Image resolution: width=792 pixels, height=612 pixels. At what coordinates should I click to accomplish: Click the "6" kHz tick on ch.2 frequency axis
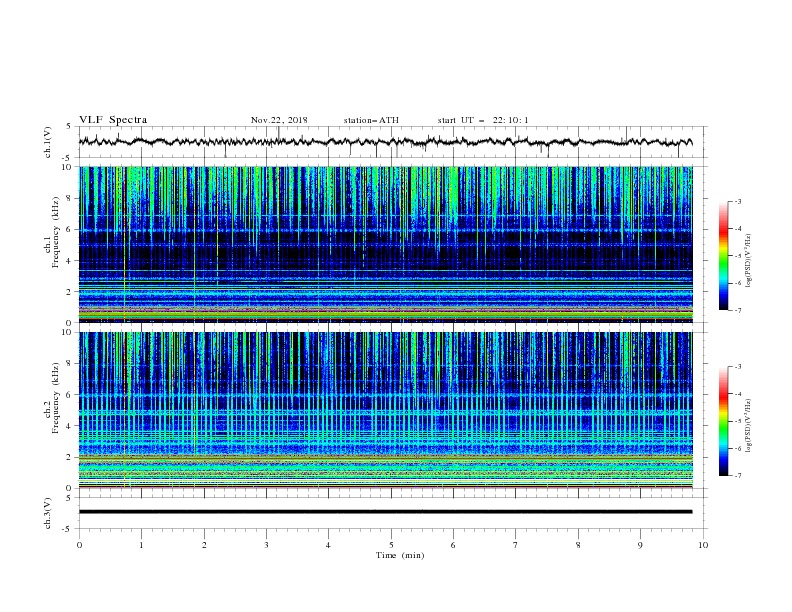tap(71, 395)
